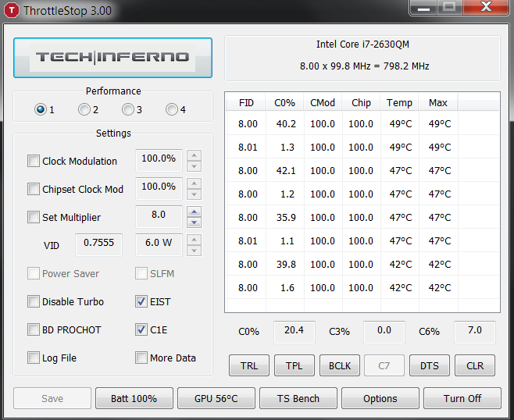Click the ThrottleStop app icon in title bar
This screenshot has width=514, height=420.
[12, 10]
